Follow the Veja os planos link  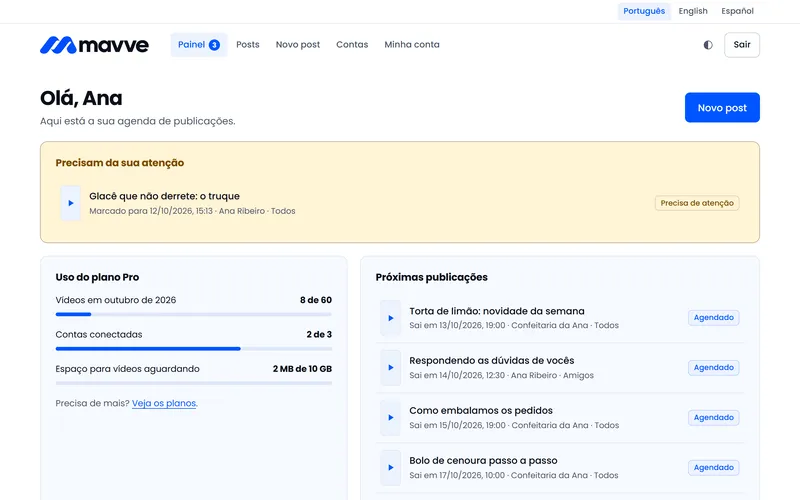(164, 403)
